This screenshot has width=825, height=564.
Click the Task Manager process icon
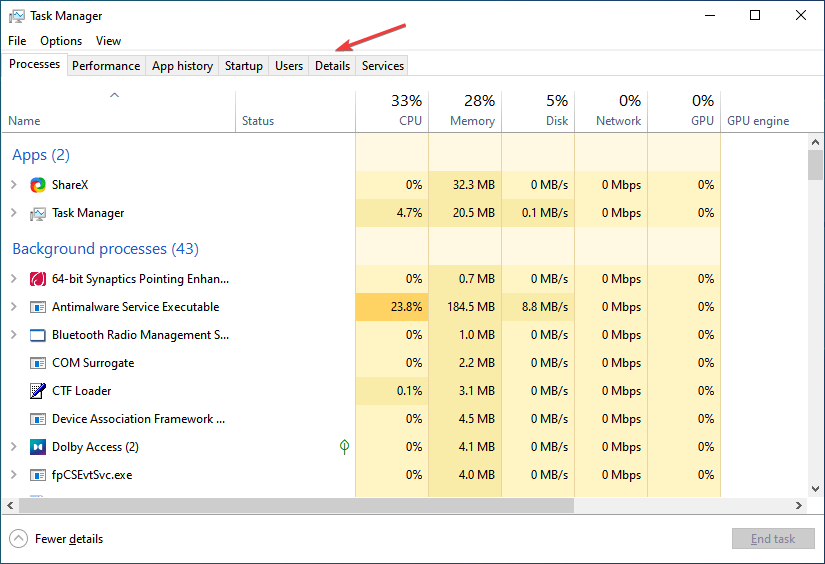[38, 214]
